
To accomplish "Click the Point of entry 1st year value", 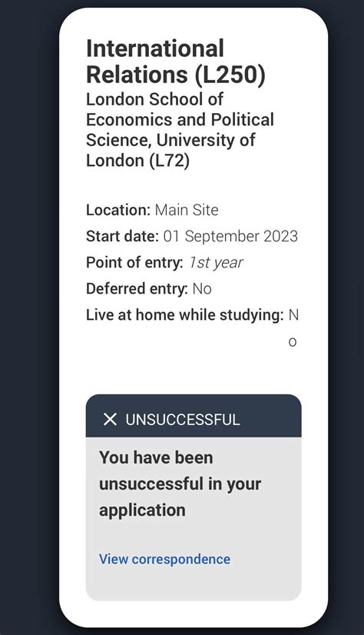I will click(x=217, y=262).
